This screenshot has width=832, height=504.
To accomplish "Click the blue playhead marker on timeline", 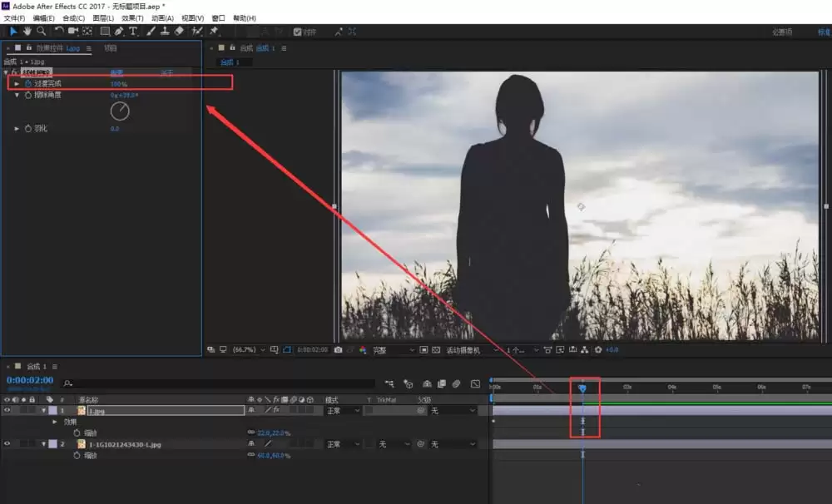I will click(x=582, y=388).
